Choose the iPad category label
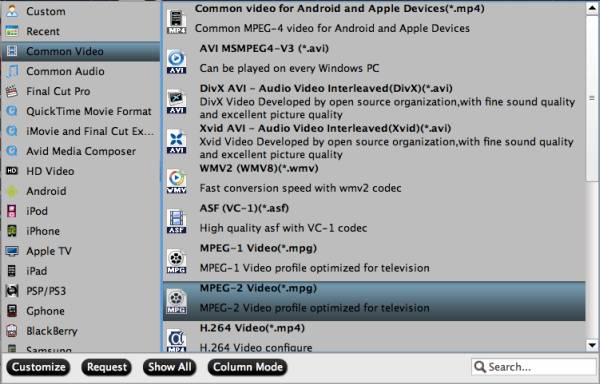 (36, 271)
